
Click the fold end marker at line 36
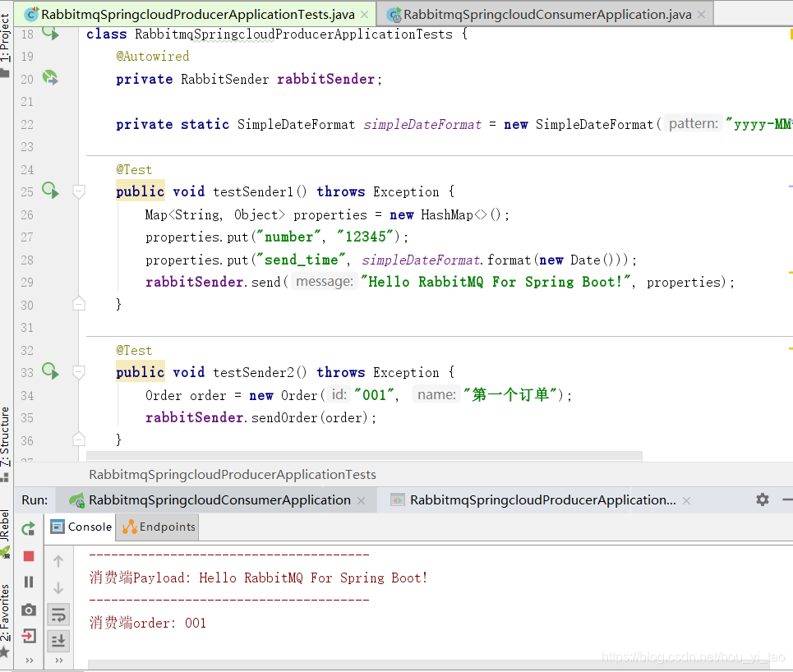coord(78,439)
